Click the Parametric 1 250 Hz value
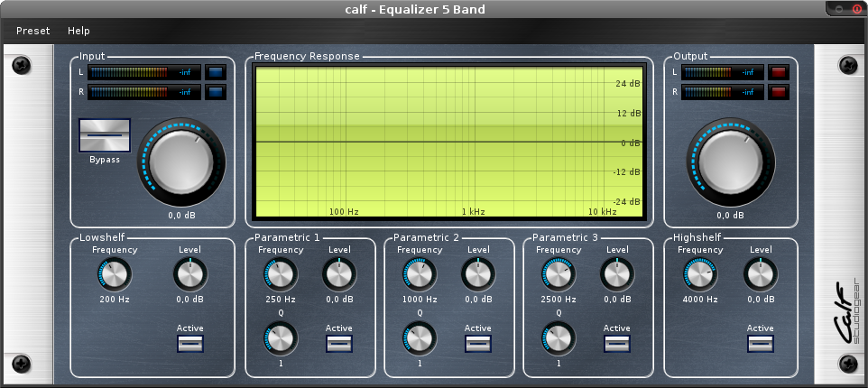This screenshot has height=388, width=868. point(281,300)
